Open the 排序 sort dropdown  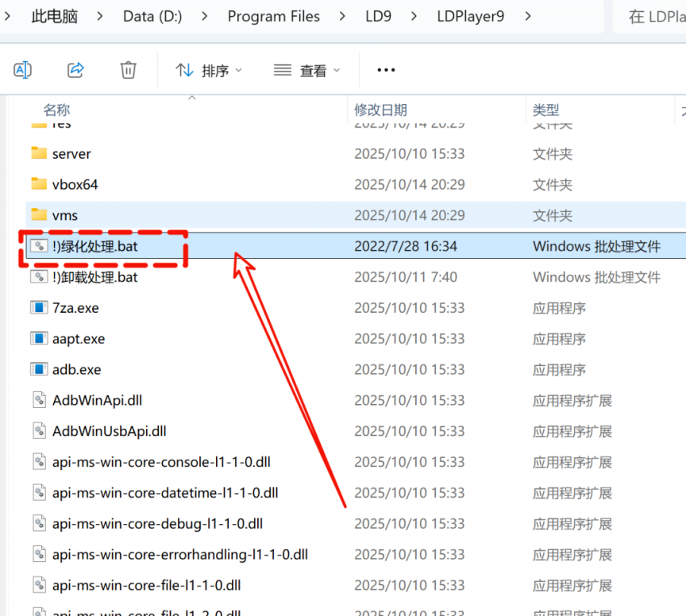click(209, 71)
